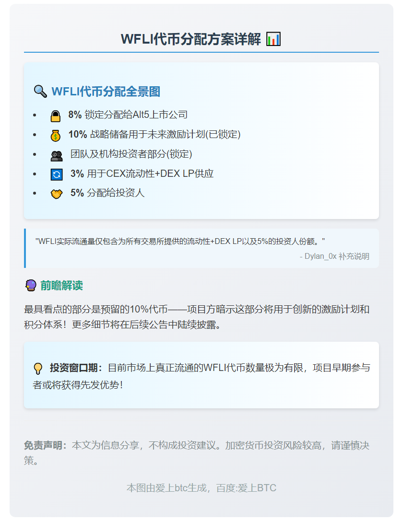Click the 免责声明 disclaimer label
The width and height of the screenshot is (403, 532).
point(42,446)
